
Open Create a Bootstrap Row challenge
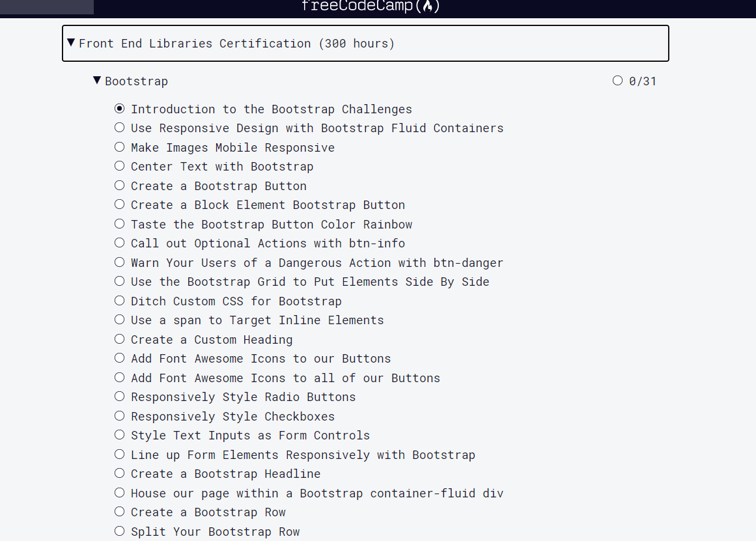[208, 512]
